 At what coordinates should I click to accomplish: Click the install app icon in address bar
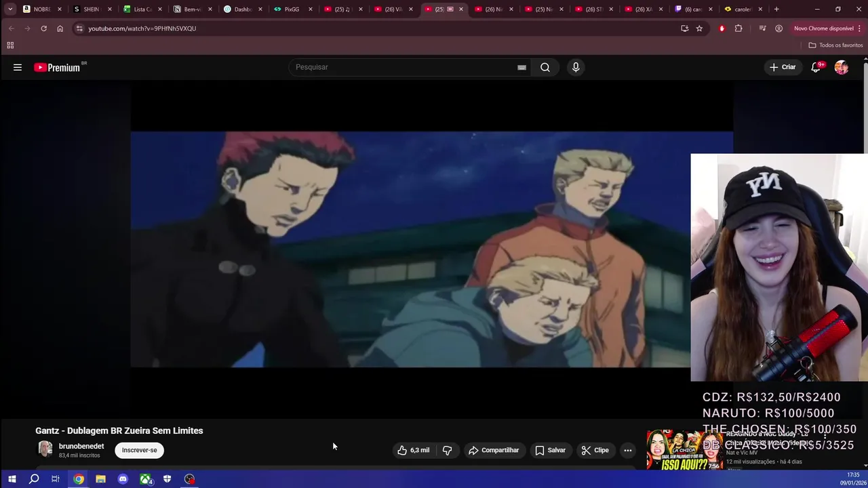pos(684,28)
